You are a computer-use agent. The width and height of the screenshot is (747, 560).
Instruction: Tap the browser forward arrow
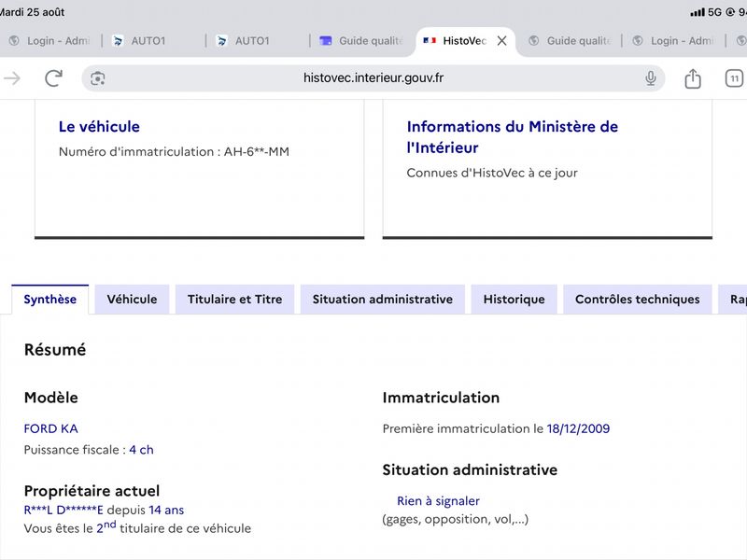click(12, 78)
